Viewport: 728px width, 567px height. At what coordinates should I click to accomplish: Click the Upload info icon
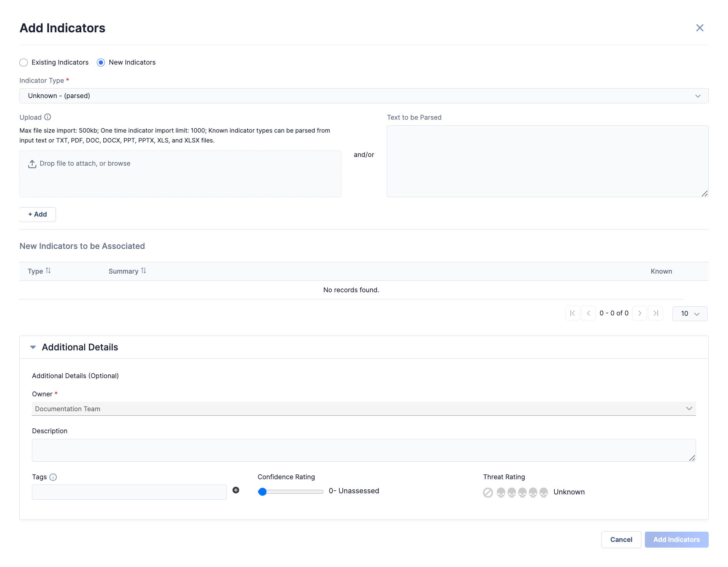click(x=47, y=117)
